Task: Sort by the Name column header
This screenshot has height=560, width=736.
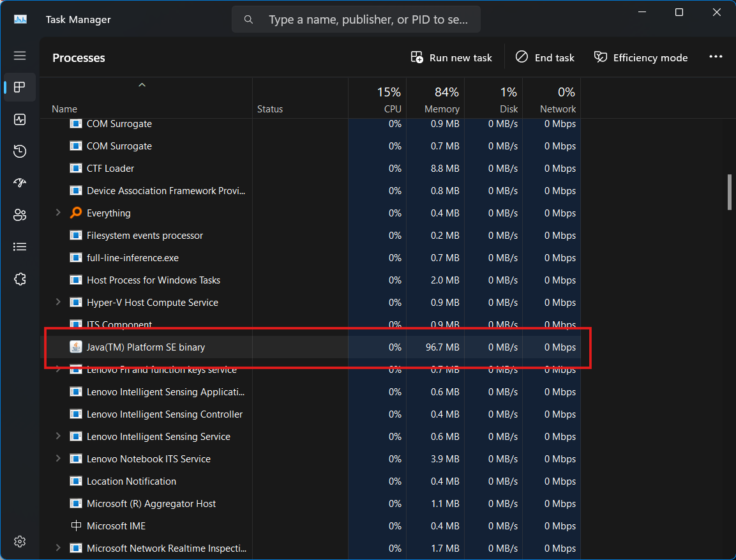Action: tap(146, 98)
